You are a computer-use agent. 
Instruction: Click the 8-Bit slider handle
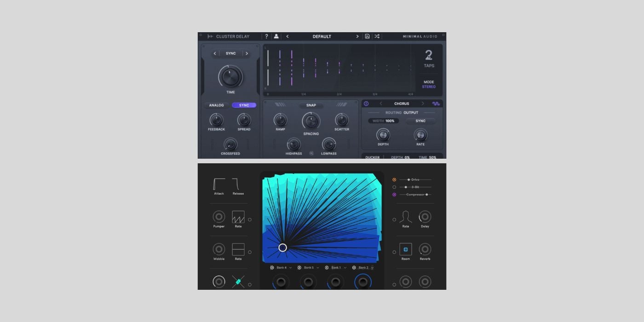tap(406, 187)
